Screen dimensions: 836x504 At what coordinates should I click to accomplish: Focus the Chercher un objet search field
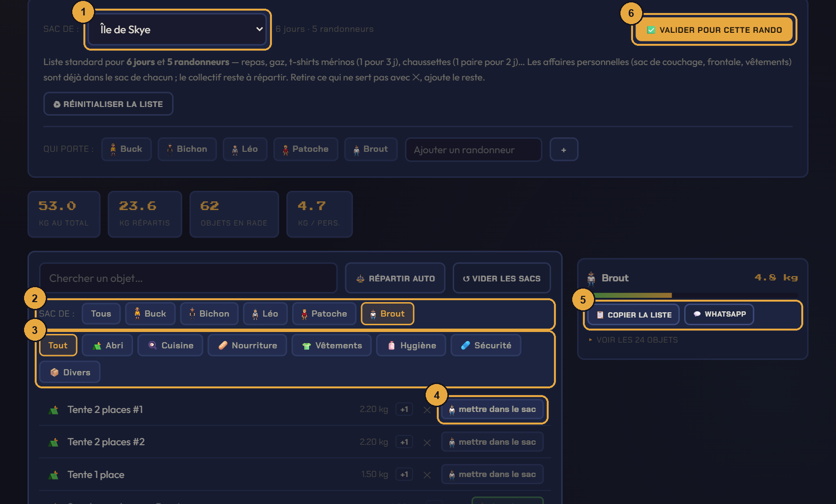tap(188, 278)
